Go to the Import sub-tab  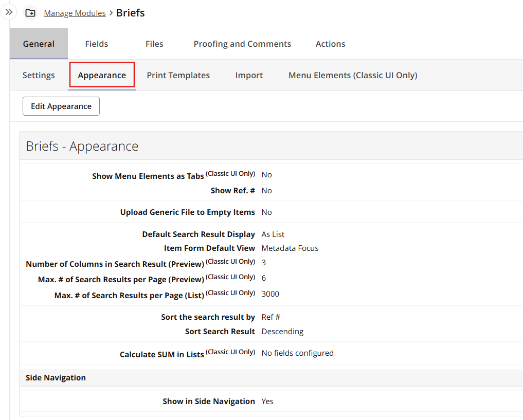249,75
